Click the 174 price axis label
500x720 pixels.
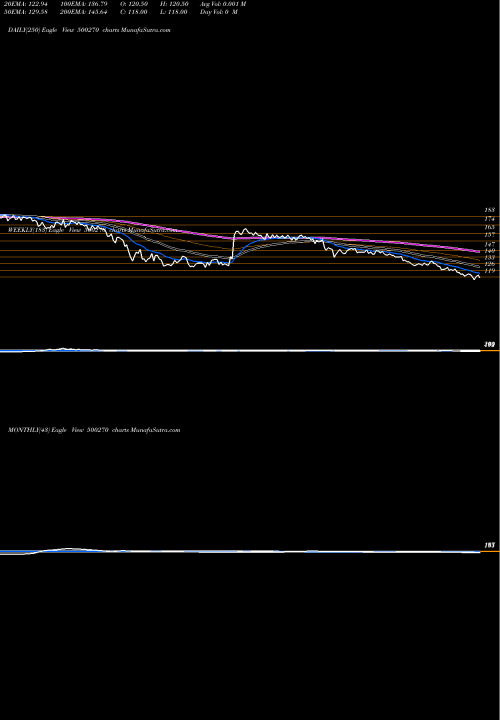489,219
